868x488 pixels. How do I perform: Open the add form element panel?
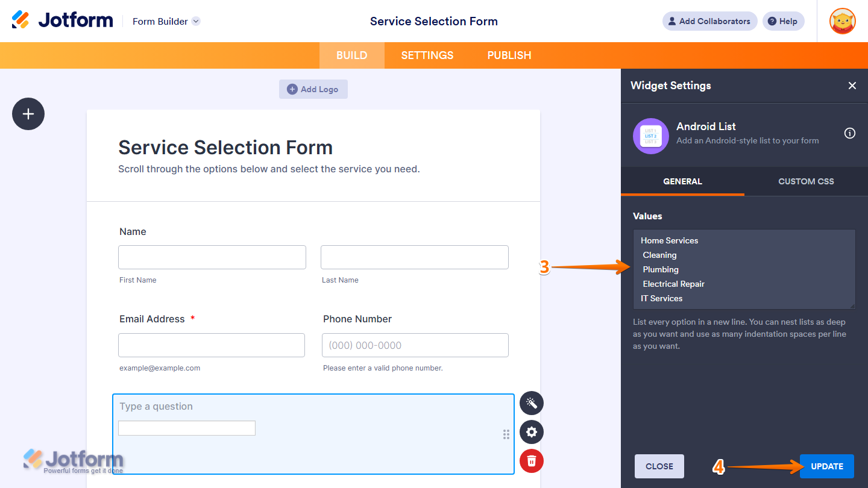tap(28, 114)
